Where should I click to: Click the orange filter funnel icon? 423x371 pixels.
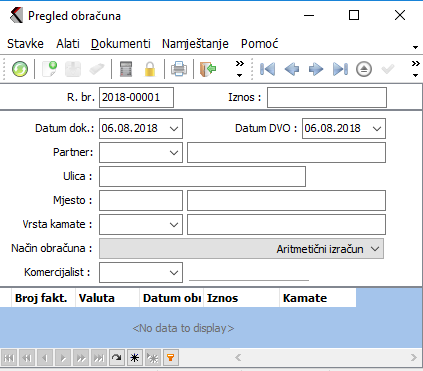coord(171,358)
